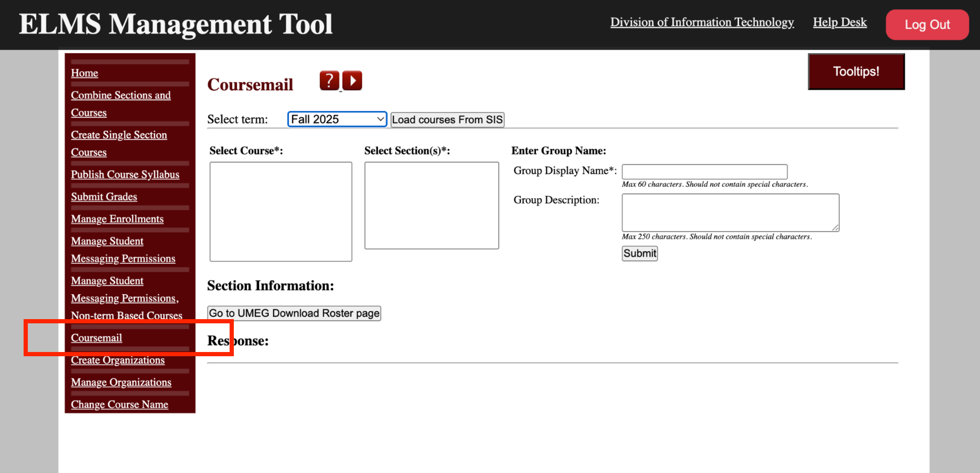Open the Submit Grades page
The height and width of the screenshot is (473, 980).
104,196
